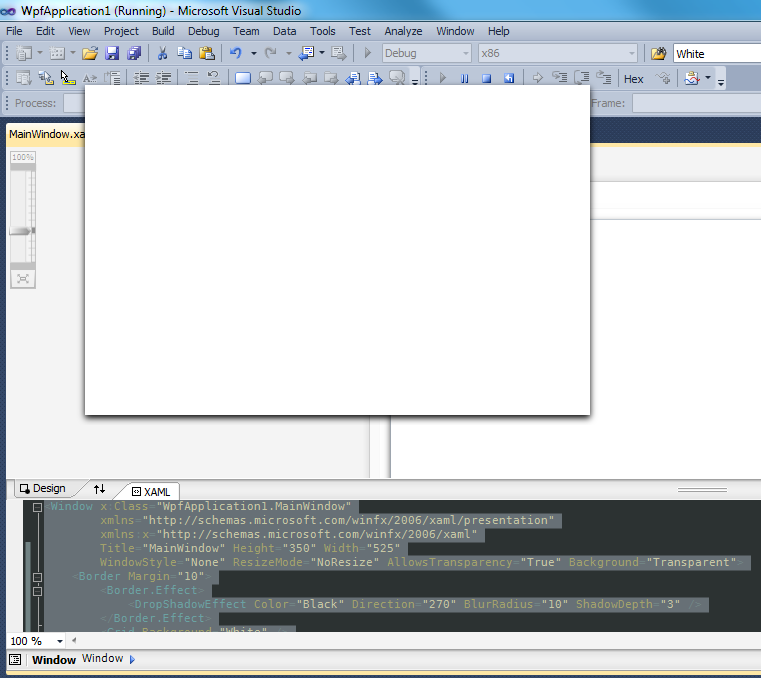This screenshot has height=678, width=761.
Task: Toggle a bookmark with the blue rectangle icon
Action: coord(243,78)
